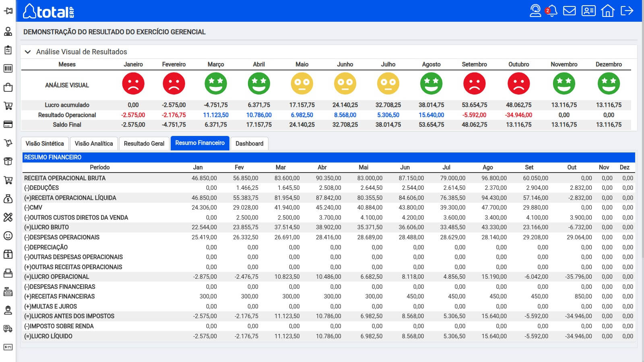This screenshot has width=644, height=362.
Task: Open the notifications bell
Action: coord(552,11)
